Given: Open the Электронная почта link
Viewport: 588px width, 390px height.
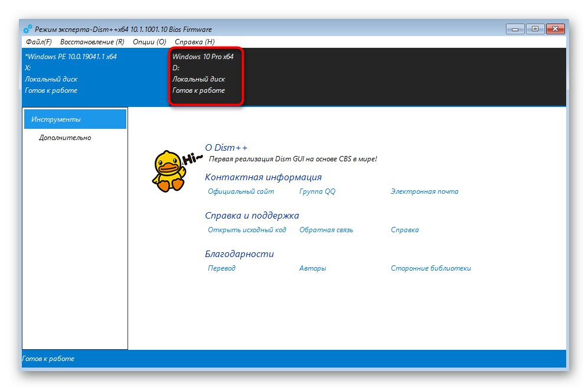Looking at the screenshot, I should 424,191.
